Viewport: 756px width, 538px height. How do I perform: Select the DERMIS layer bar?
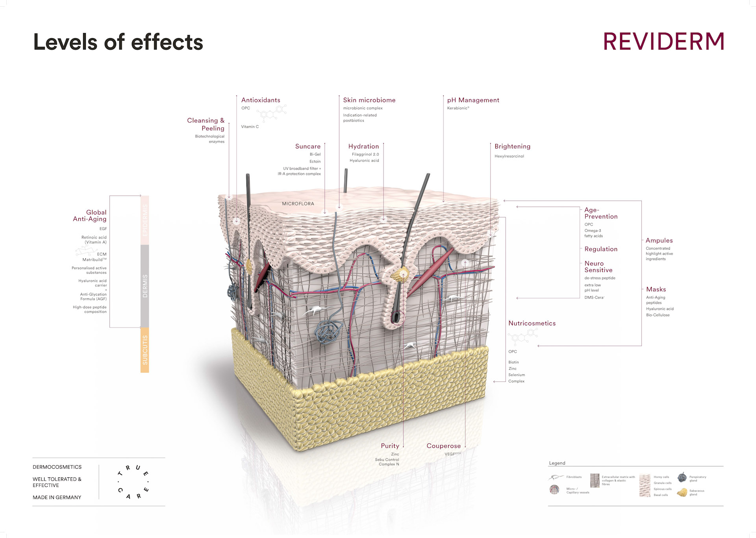coord(145,286)
